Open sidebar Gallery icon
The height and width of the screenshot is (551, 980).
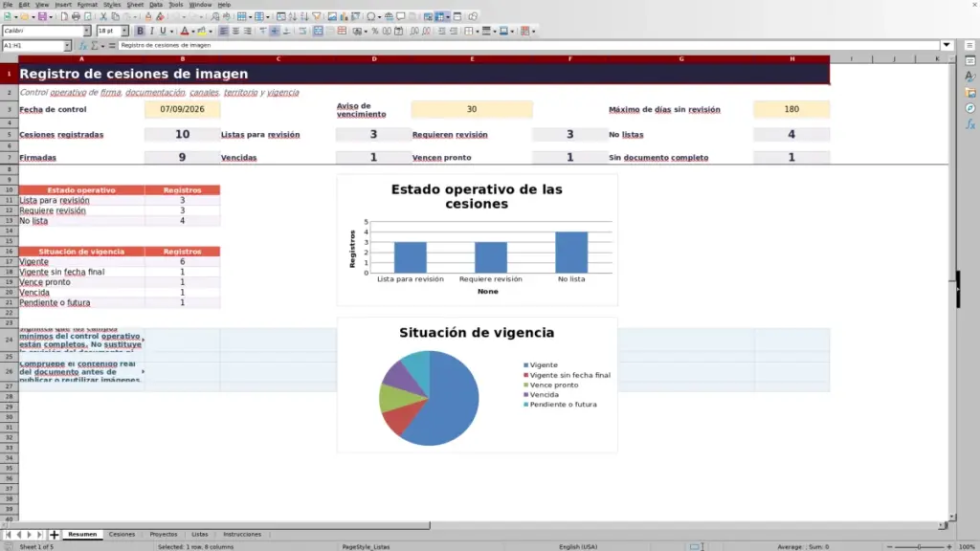970,93
